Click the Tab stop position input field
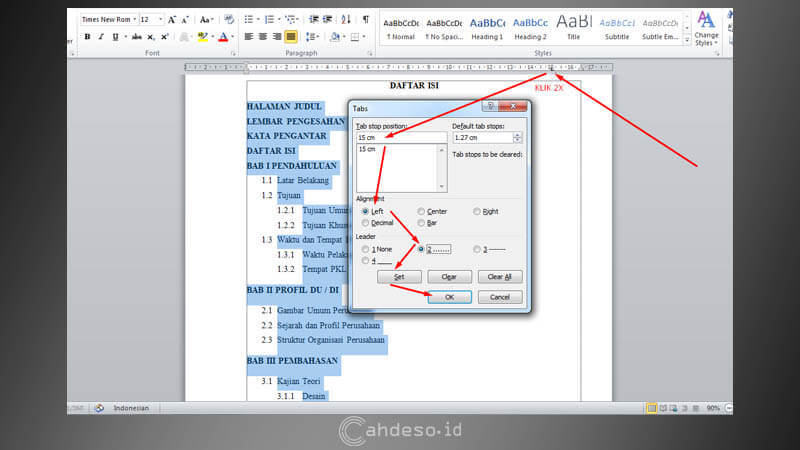 (x=401, y=137)
